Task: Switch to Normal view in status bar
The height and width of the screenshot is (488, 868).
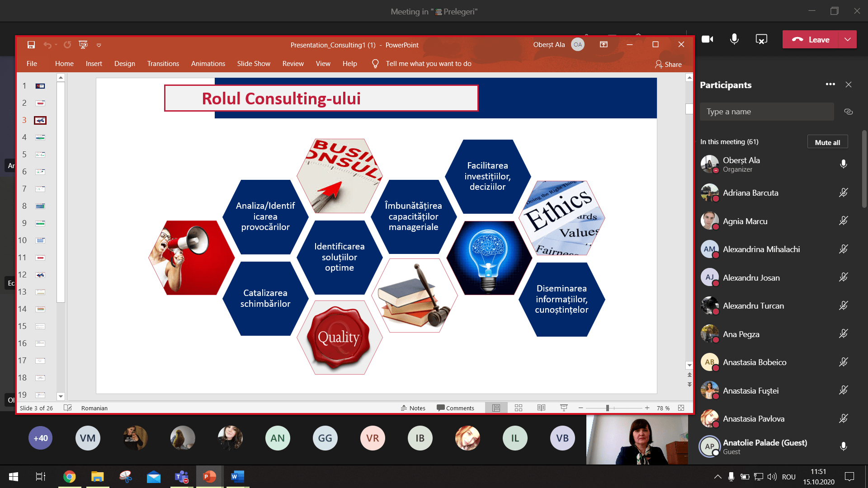Action: tap(496, 408)
